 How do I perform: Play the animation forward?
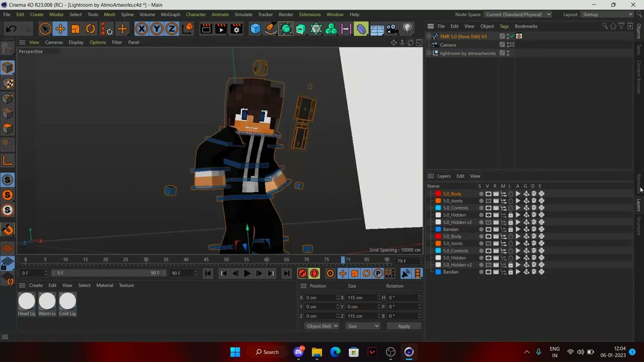tap(247, 273)
